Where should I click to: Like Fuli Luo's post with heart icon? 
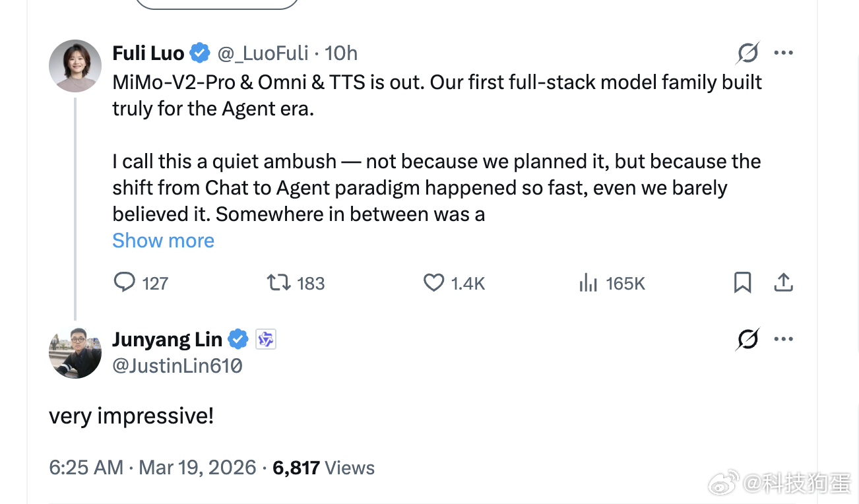coord(433,283)
